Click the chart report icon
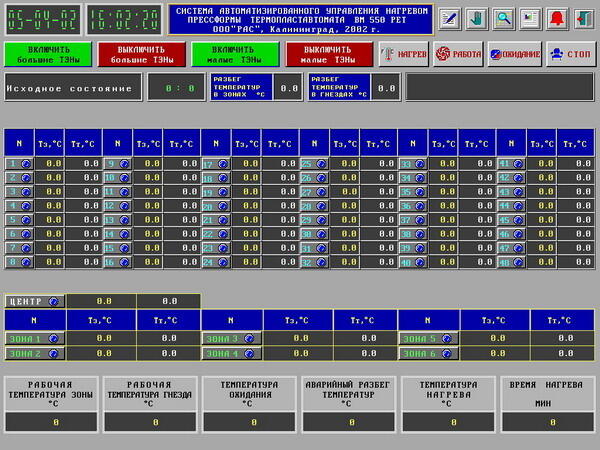Image resolution: width=600 pixels, height=450 pixels. pyautogui.click(x=529, y=18)
